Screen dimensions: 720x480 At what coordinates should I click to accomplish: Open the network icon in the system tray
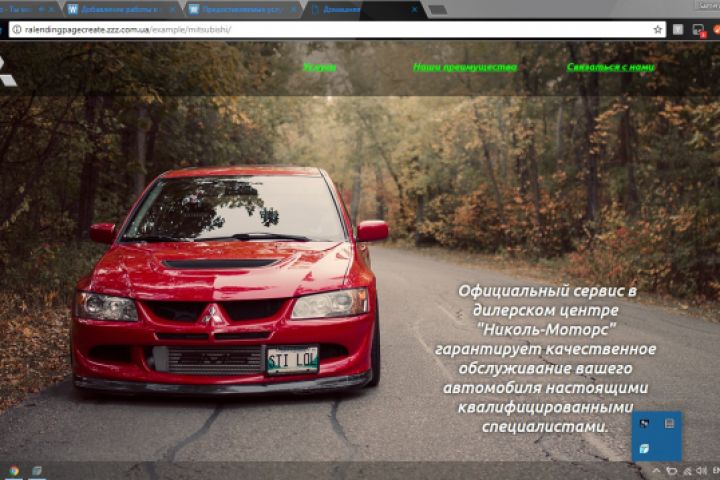pyautogui.click(x=687, y=471)
